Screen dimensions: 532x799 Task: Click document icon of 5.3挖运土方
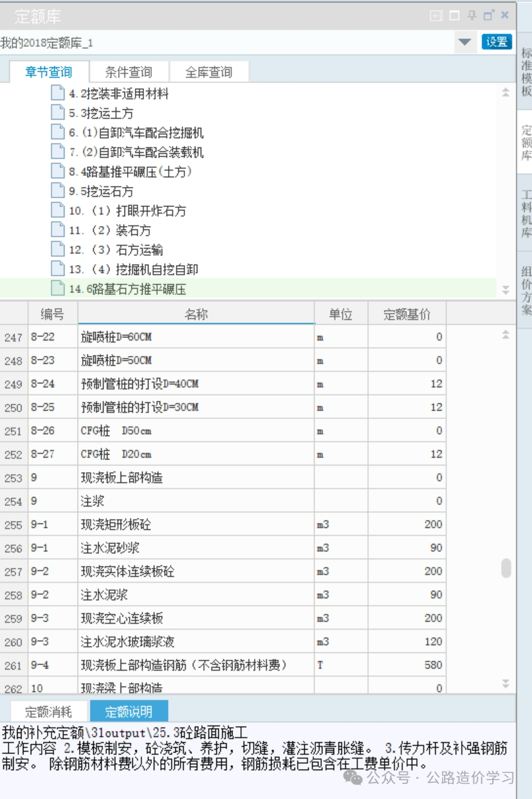click(58, 113)
